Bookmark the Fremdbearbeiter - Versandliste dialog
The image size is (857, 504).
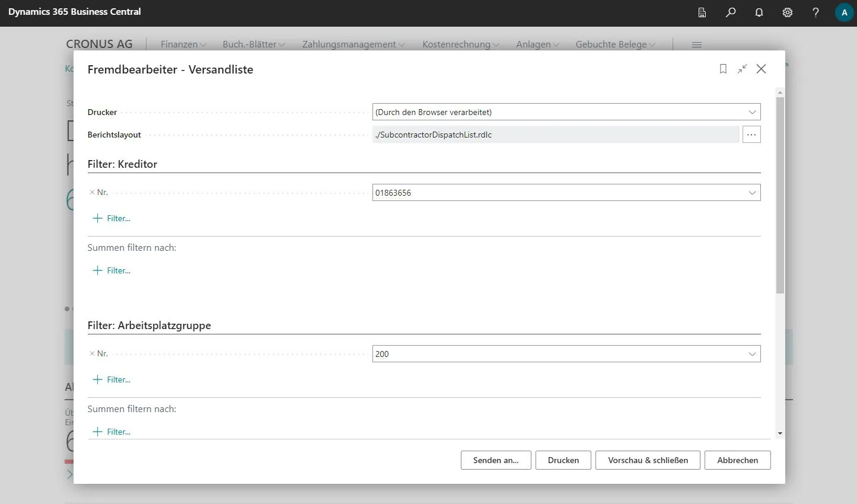point(723,69)
